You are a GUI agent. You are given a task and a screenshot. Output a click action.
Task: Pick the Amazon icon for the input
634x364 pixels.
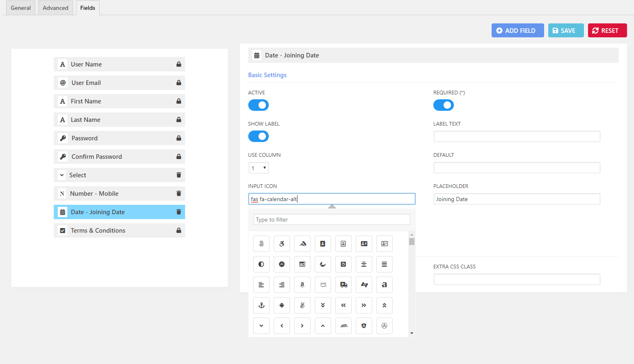pos(302,284)
